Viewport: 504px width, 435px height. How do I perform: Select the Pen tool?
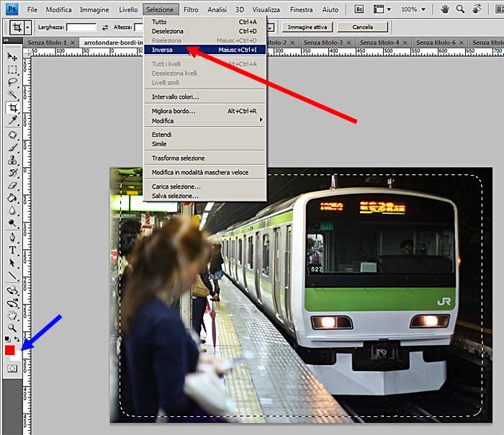point(12,238)
